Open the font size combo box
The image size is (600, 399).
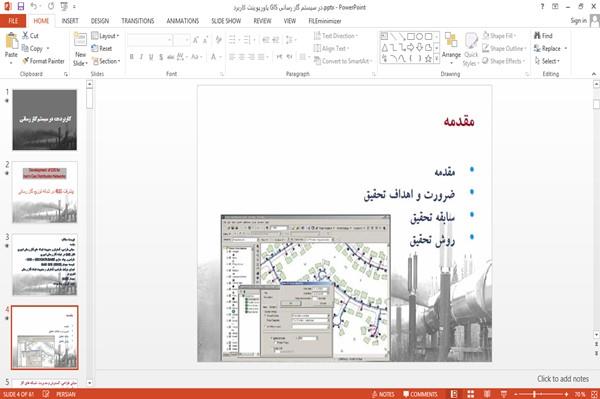pyautogui.click(x=182, y=40)
